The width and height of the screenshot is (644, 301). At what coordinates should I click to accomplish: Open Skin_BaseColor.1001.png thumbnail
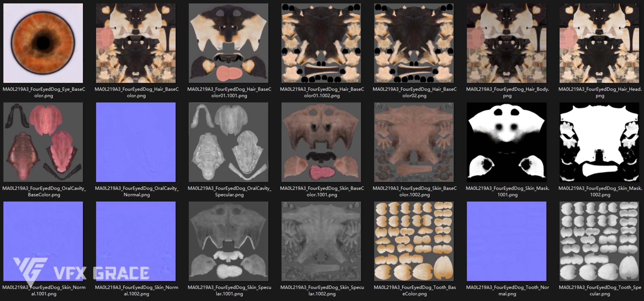coord(321,142)
